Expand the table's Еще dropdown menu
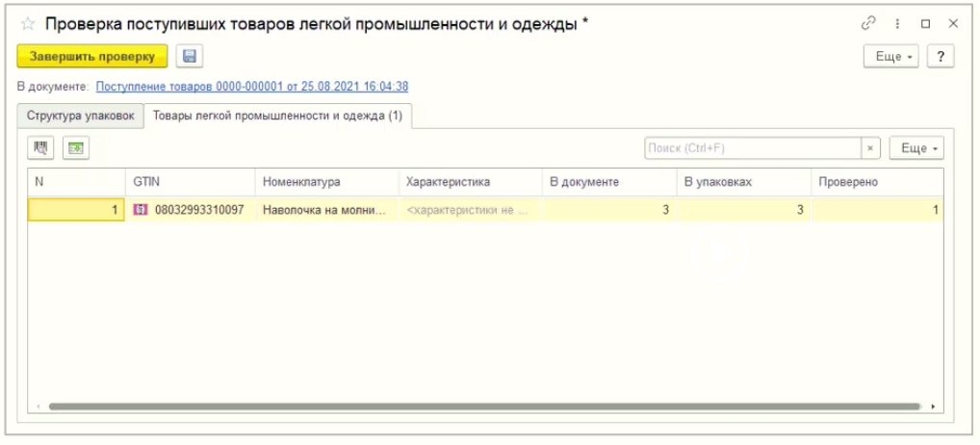The width and height of the screenshot is (980, 445). [916, 148]
